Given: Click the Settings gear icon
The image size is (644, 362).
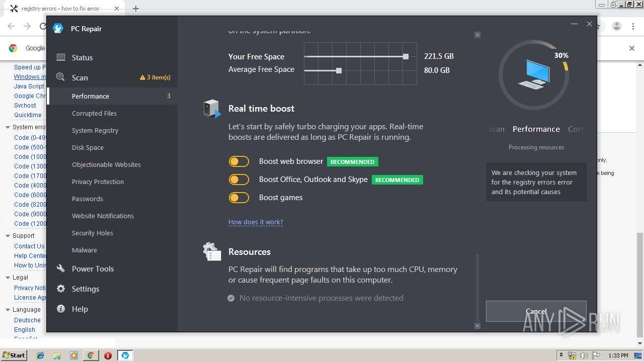Looking at the screenshot, I should 61,289.
